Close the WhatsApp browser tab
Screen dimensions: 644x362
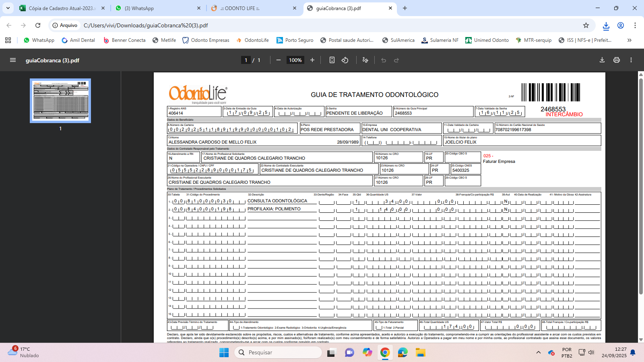tap(199, 8)
